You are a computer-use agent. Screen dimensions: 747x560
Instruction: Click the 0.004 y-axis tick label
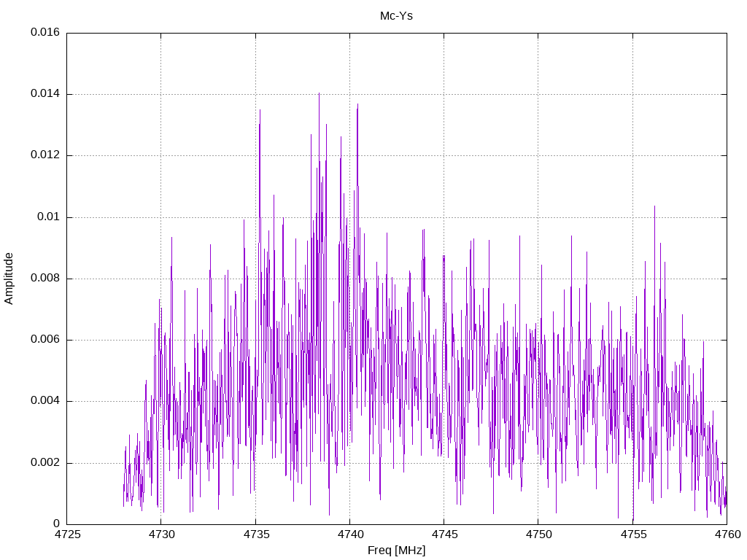pos(45,402)
